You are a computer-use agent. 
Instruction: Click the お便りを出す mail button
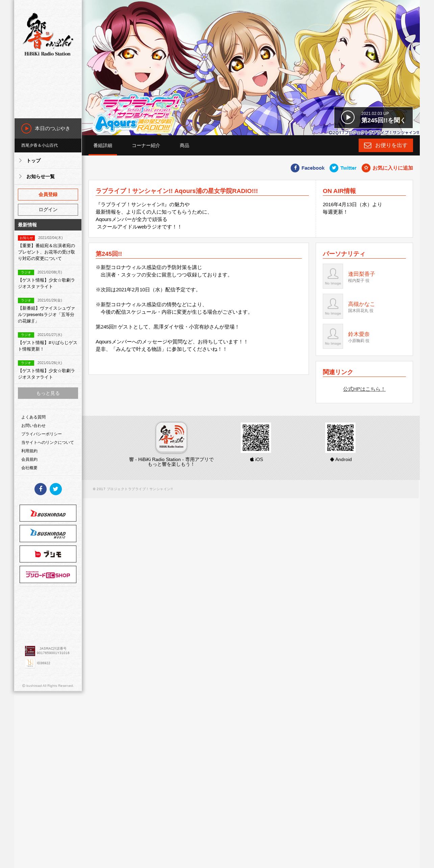click(x=386, y=145)
